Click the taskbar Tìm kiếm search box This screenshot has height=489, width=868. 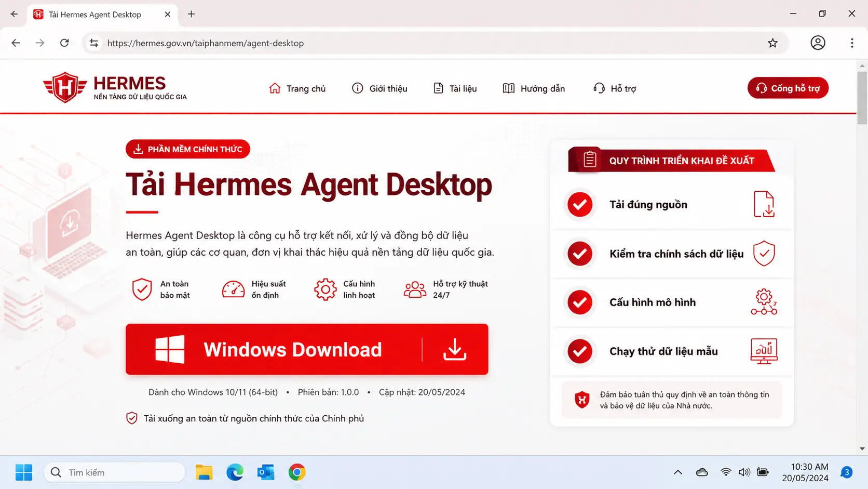click(114, 472)
